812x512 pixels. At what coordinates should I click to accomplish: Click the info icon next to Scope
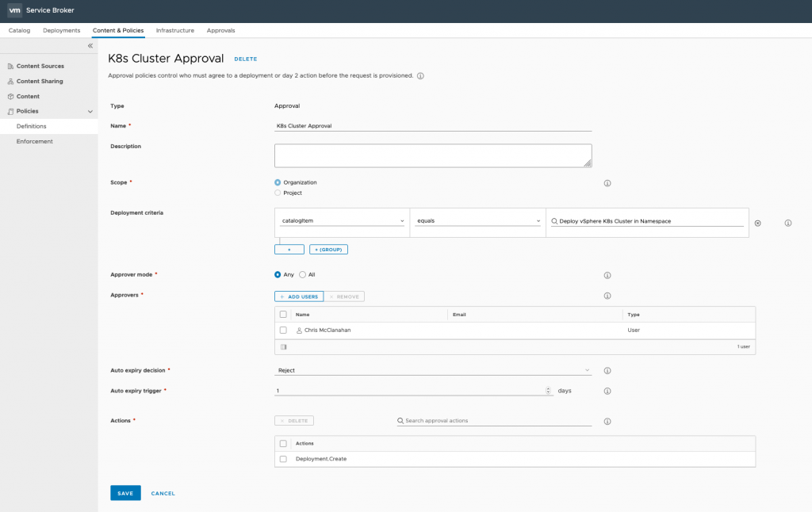pos(607,183)
